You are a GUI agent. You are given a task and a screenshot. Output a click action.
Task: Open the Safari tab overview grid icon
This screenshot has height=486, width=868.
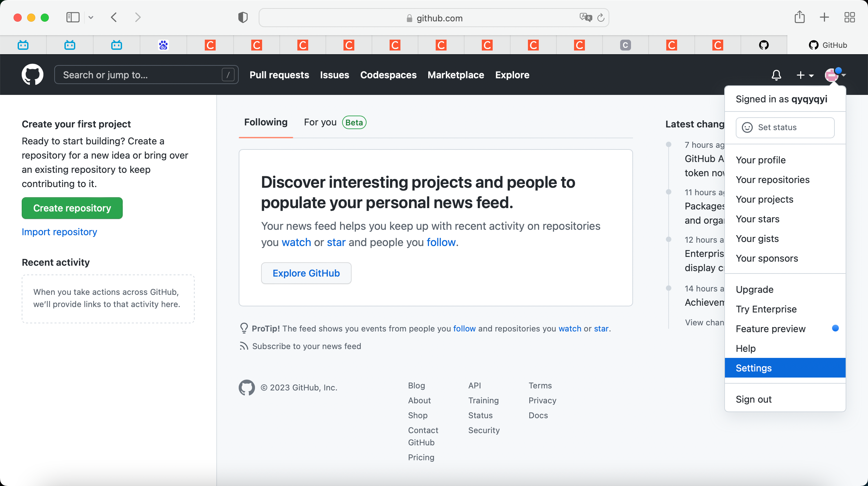849,17
